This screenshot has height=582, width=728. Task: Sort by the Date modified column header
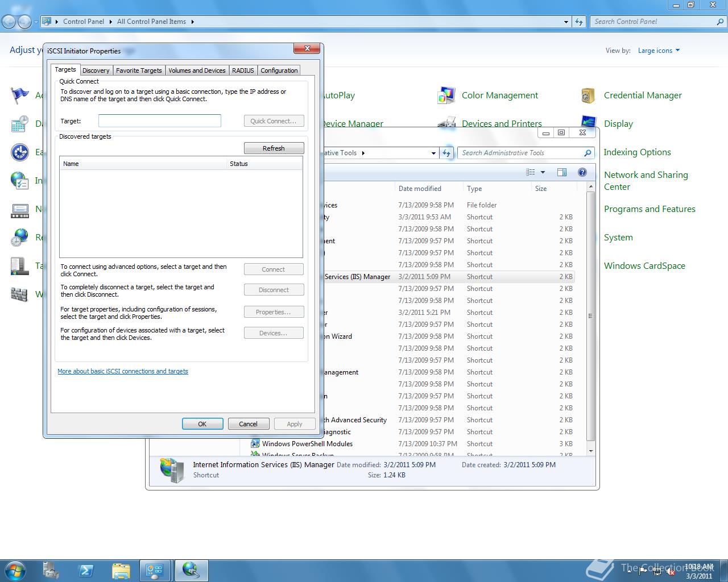pos(429,189)
